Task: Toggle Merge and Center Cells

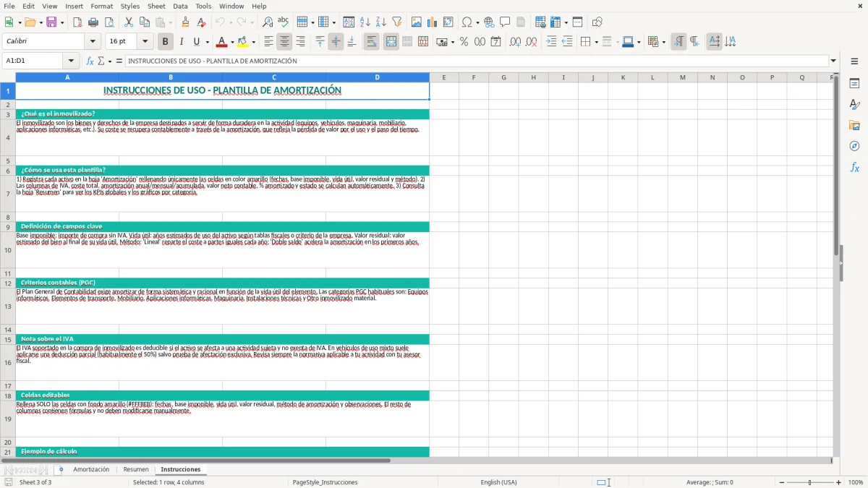Action: tap(391, 42)
